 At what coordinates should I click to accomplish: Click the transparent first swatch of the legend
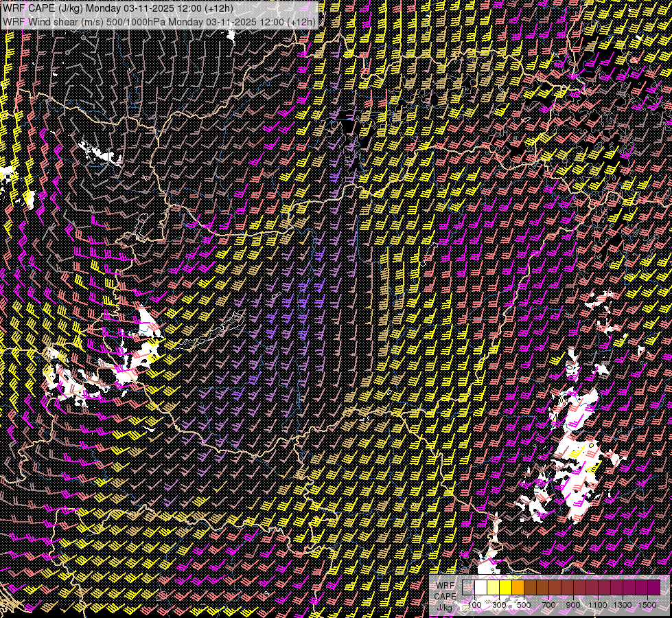468,587
